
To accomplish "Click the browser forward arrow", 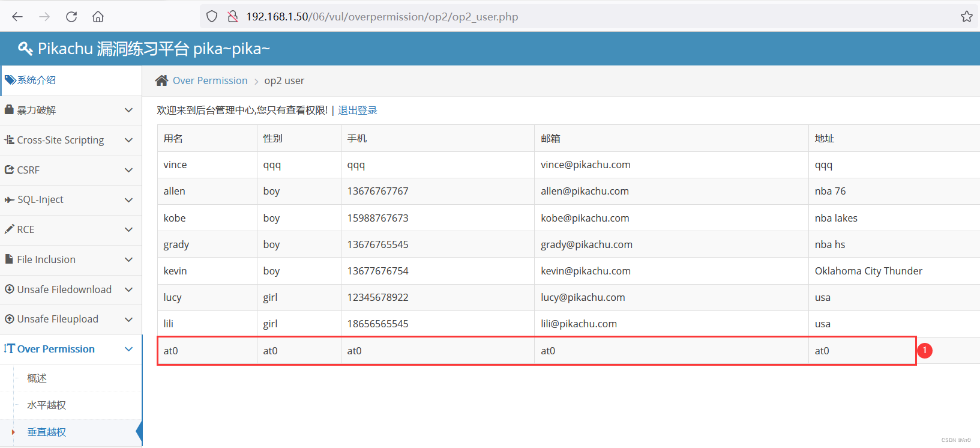I will (44, 17).
